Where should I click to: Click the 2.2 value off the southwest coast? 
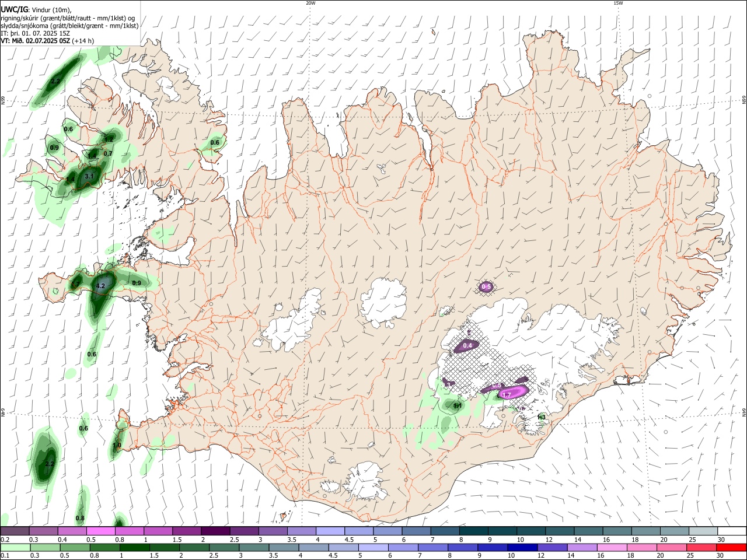(50, 464)
